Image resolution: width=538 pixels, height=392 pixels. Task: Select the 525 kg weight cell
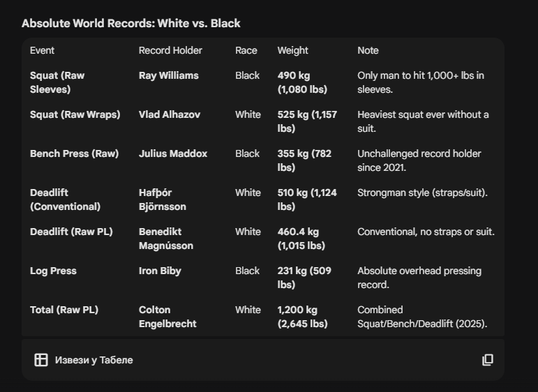pos(306,121)
